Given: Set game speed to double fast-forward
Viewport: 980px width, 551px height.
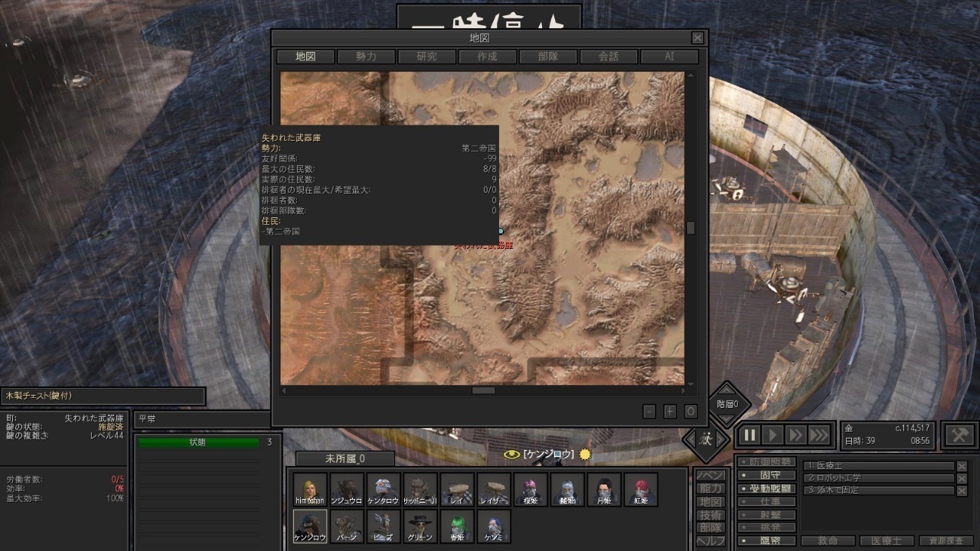Looking at the screenshot, I should pyautogui.click(x=795, y=435).
